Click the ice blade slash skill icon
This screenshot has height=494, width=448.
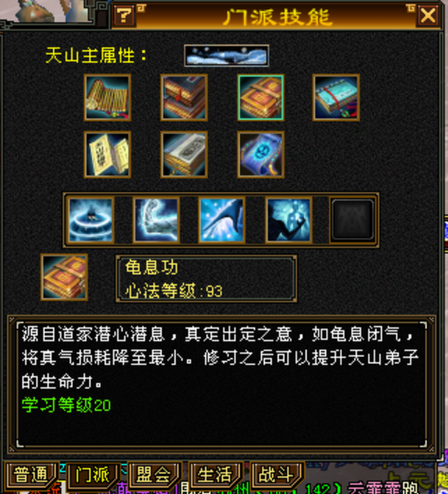point(222,220)
